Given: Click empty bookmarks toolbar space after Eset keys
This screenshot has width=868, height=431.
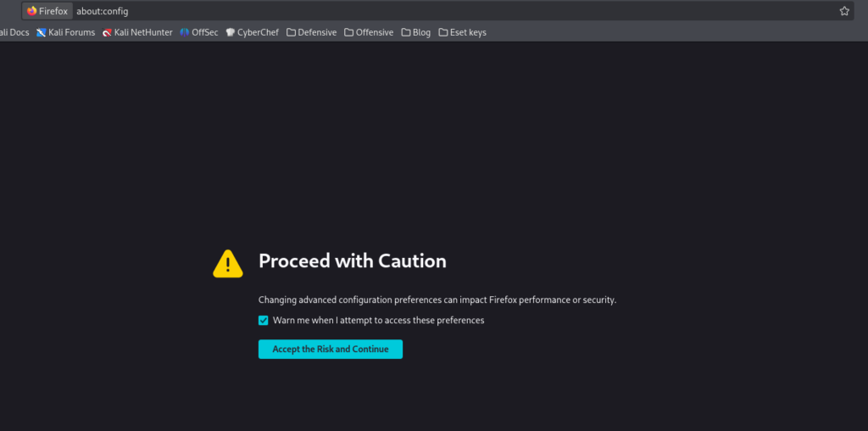Looking at the screenshot, I should pos(678,32).
